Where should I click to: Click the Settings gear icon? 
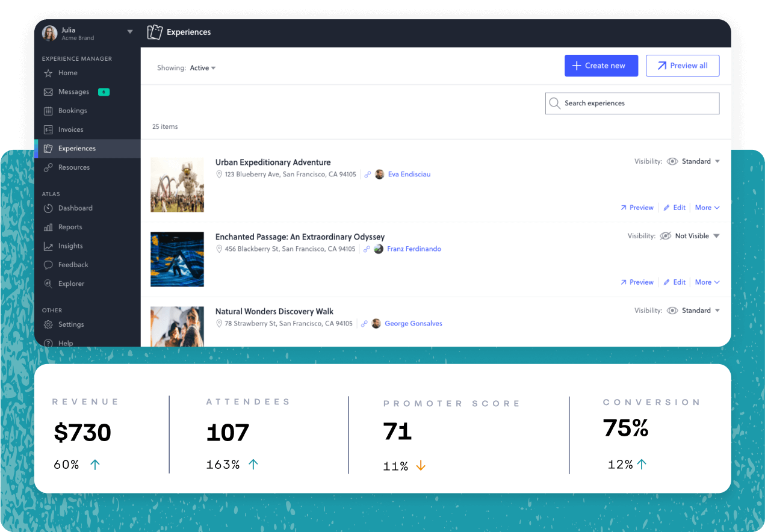48,324
